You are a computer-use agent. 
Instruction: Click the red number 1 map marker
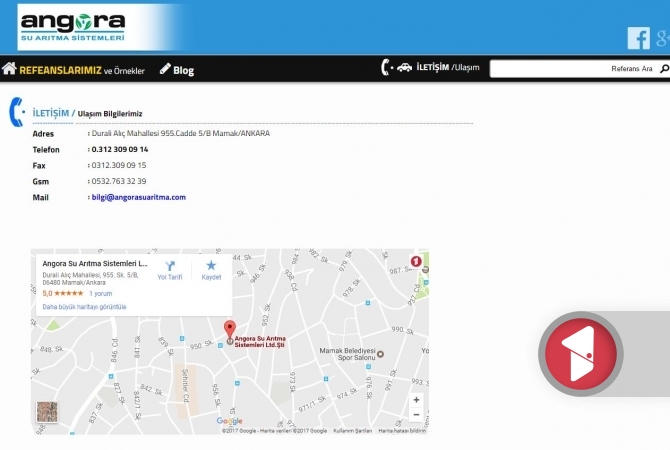[x=416, y=261]
